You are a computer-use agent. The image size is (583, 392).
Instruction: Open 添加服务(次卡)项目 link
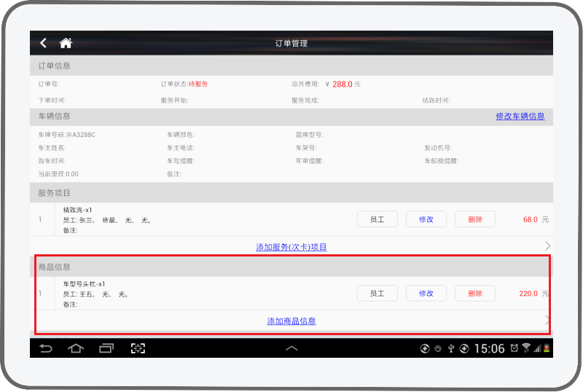point(291,247)
